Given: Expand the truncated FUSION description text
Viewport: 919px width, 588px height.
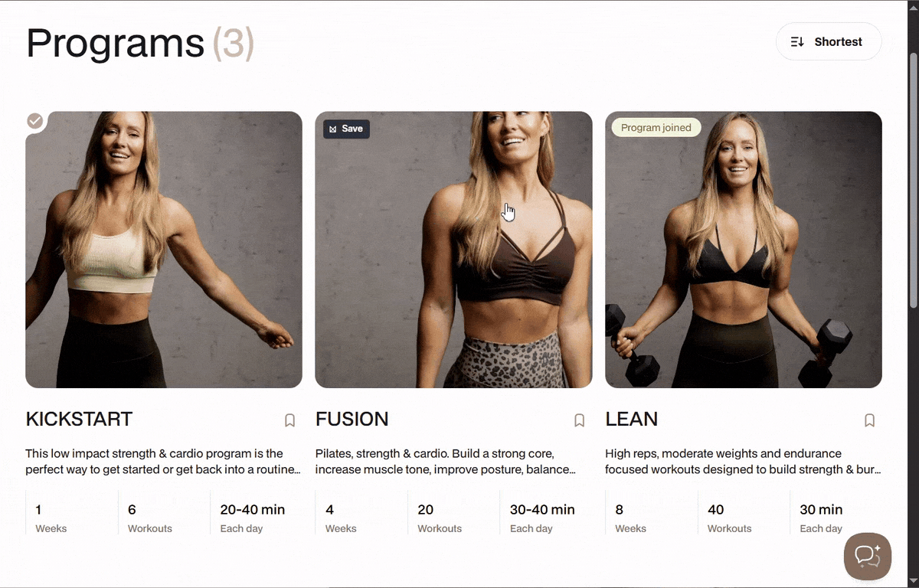Looking at the screenshot, I should (x=445, y=462).
